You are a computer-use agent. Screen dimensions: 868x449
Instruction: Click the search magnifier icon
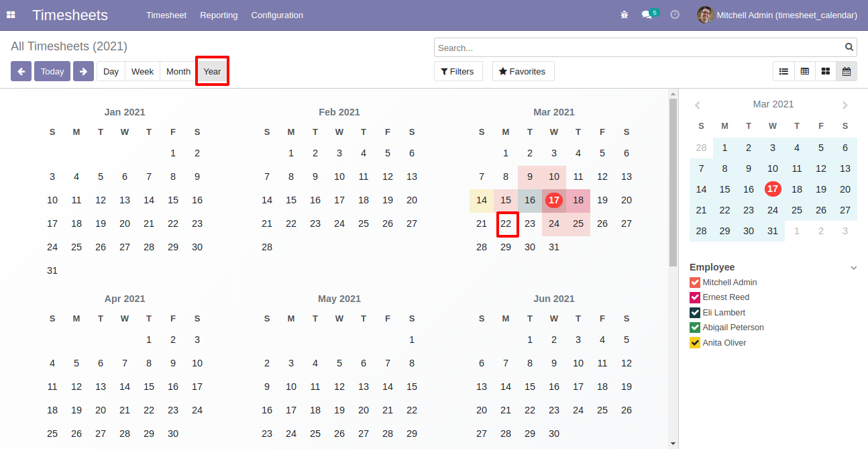coord(849,48)
